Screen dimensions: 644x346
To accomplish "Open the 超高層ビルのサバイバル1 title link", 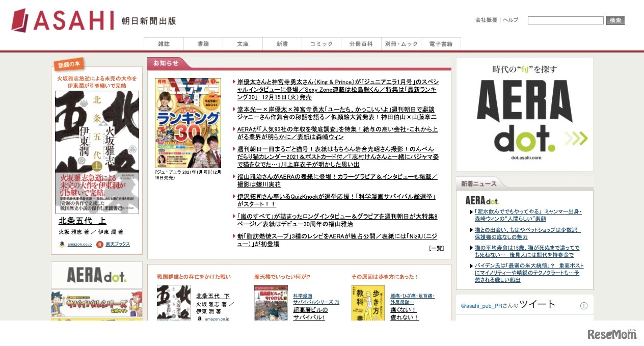I will (310, 313).
